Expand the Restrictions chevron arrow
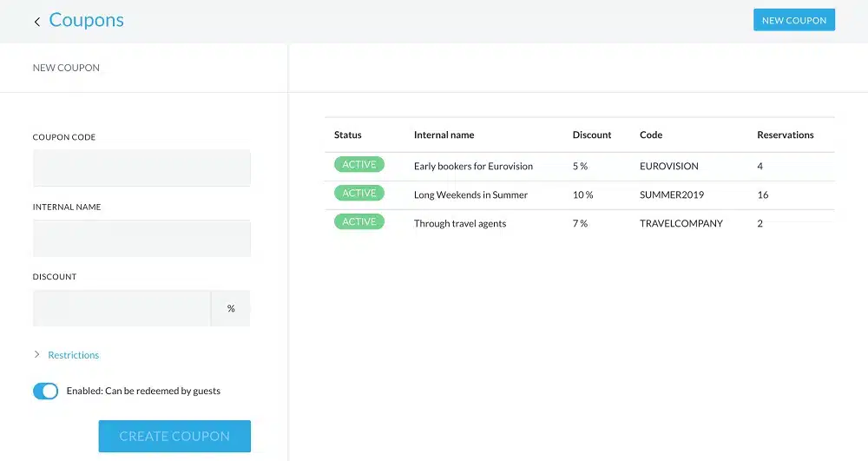The image size is (868, 461). click(36, 355)
